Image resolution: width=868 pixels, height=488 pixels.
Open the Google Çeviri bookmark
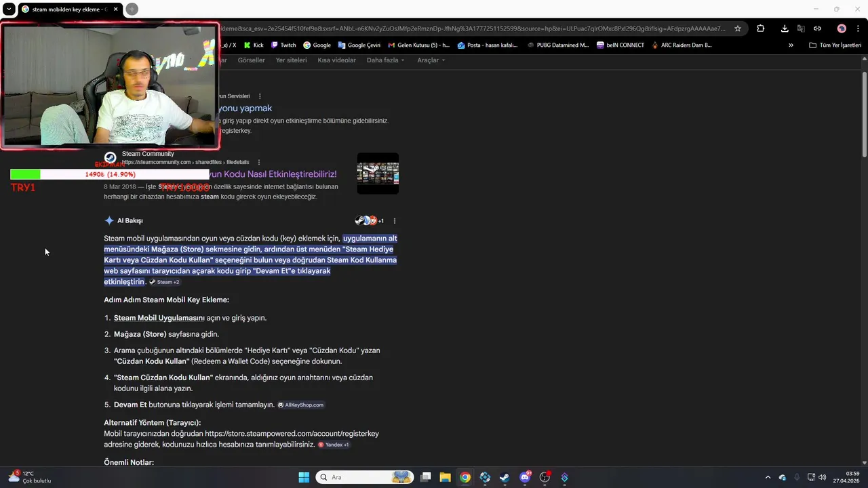point(359,45)
